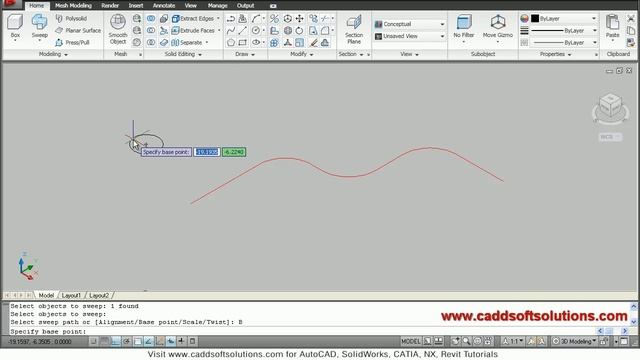640x360 pixels.
Task: Open the ByLayer linetype dropdown
Action: pyautogui.click(x=564, y=42)
